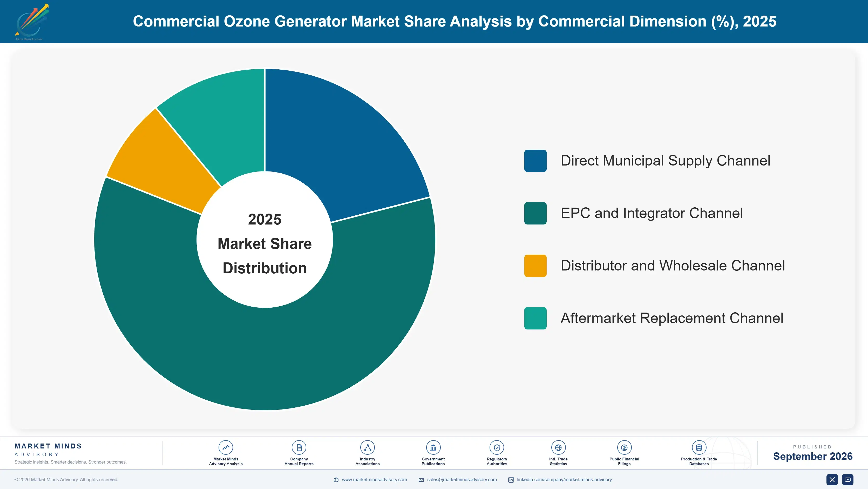Click the email envelope icon
This screenshot has width=868, height=489.
click(421, 480)
